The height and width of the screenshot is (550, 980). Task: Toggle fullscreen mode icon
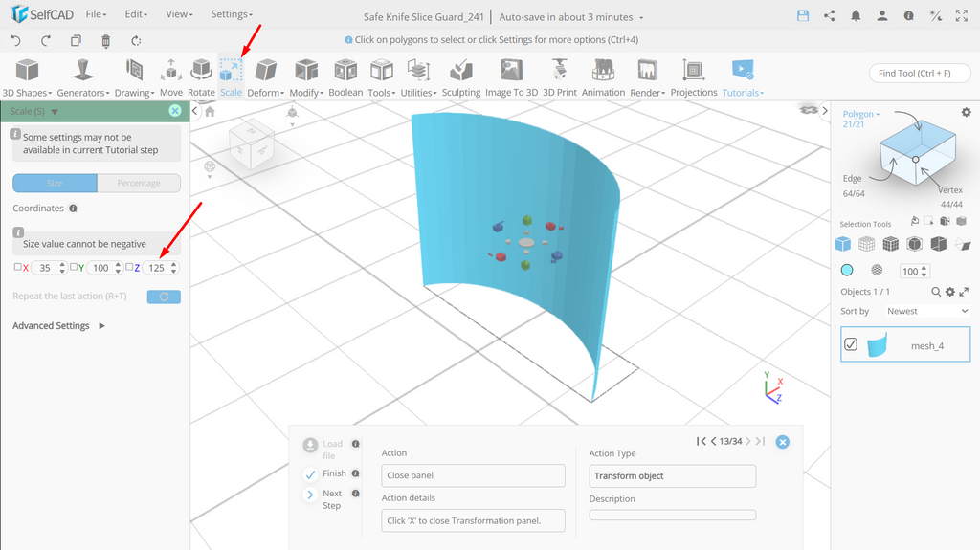point(962,16)
